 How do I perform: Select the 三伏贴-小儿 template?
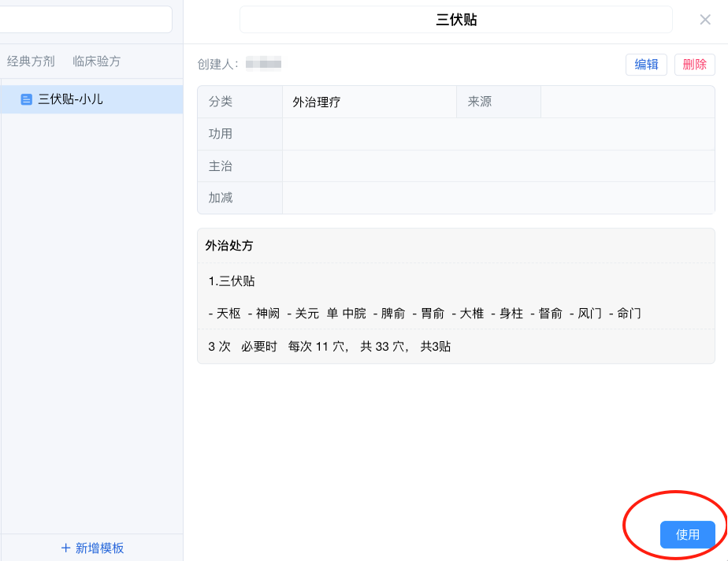coord(71,99)
